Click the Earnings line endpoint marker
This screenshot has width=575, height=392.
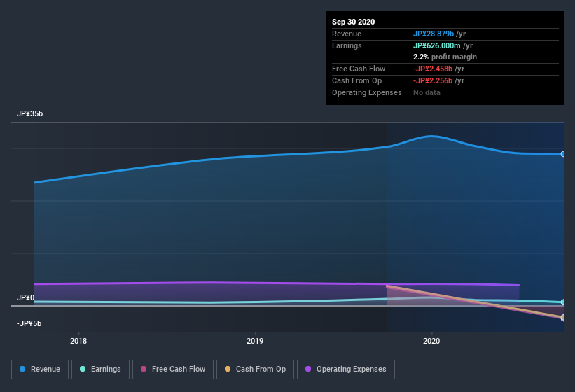click(x=562, y=302)
